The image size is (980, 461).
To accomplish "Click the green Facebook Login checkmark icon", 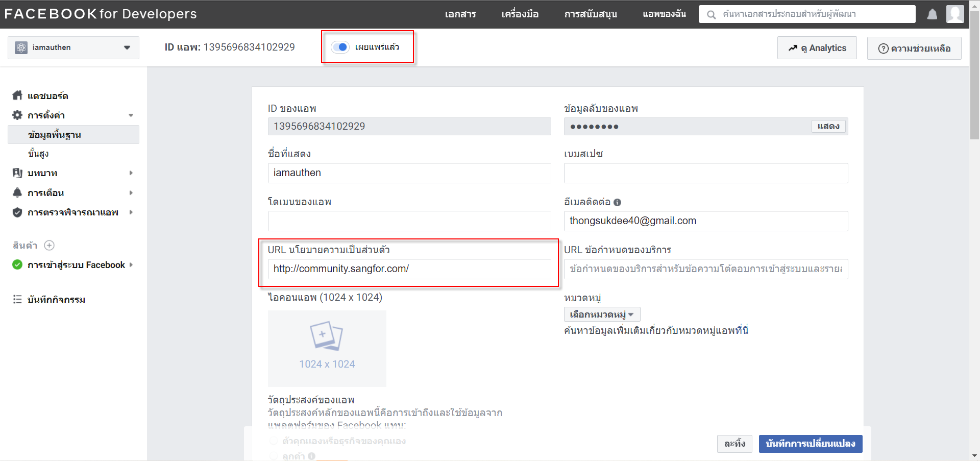I will [x=17, y=264].
